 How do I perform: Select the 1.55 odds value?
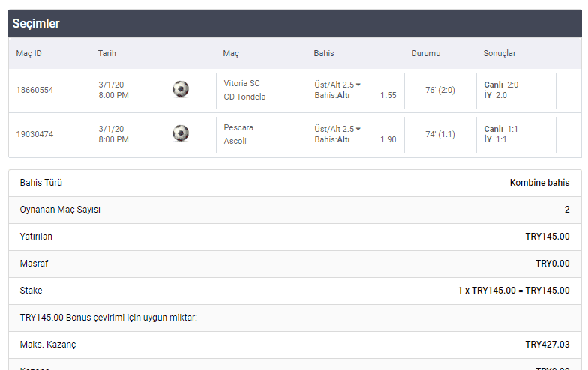tap(388, 95)
